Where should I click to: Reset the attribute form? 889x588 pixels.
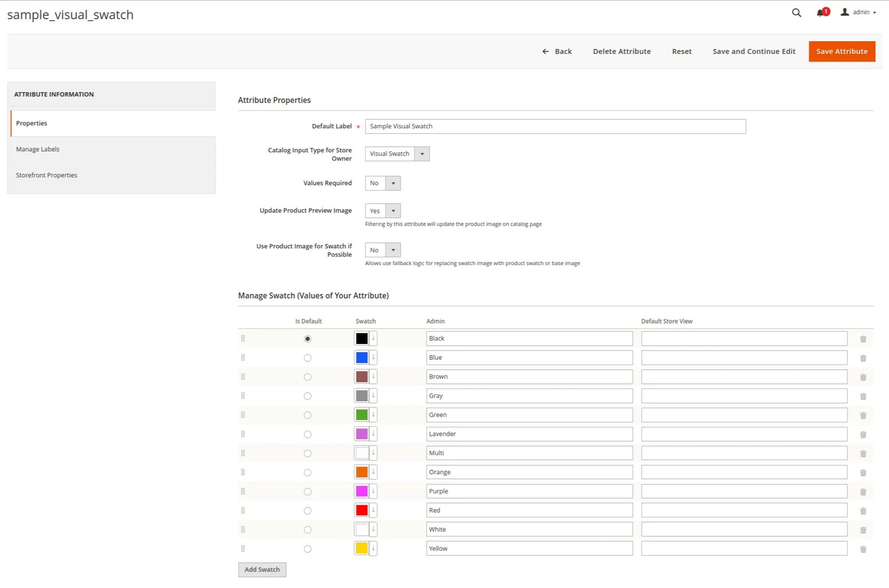682,52
